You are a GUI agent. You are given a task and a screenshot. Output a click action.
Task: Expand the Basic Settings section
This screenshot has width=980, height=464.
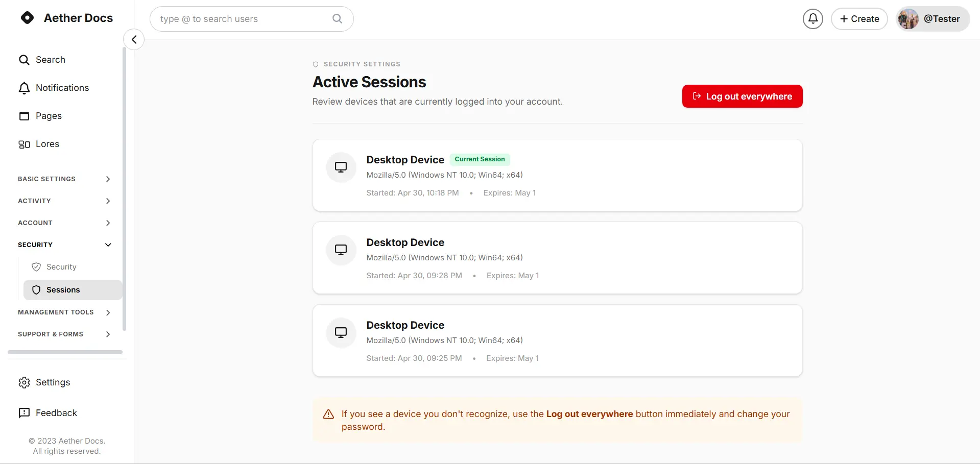click(x=64, y=179)
